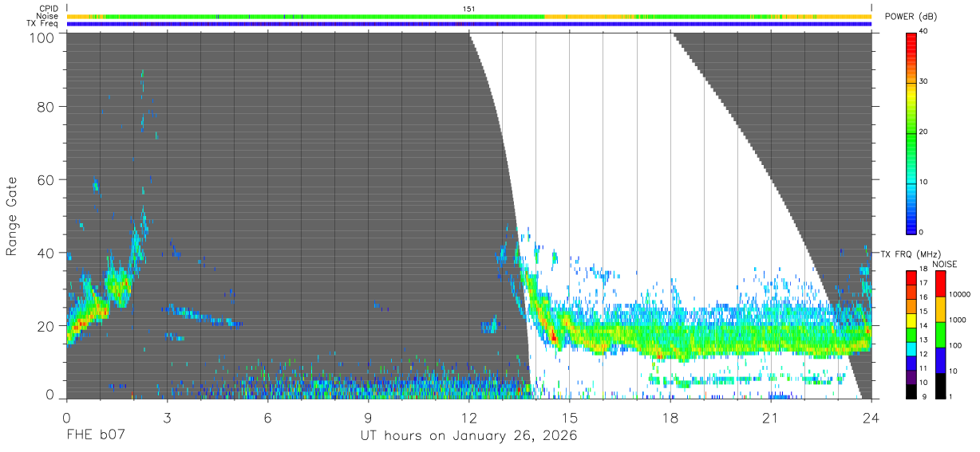
Task: Click the 18 hour tick on the time axis
Action: 670,417
